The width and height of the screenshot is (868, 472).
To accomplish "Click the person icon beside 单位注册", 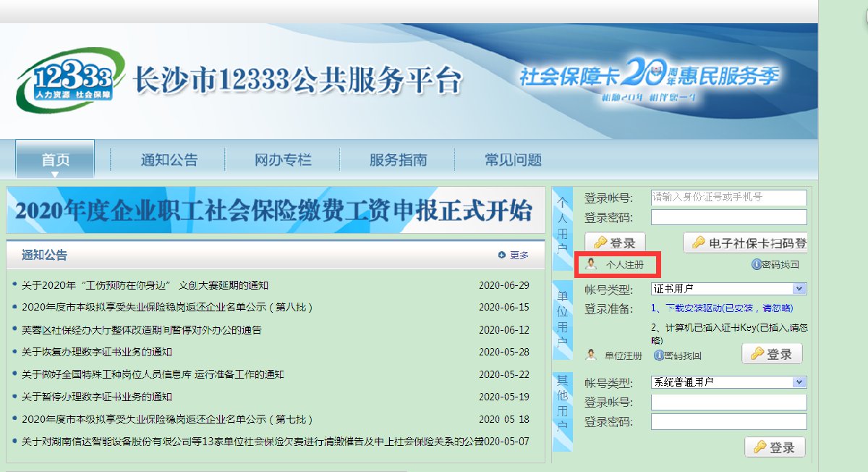I will [x=591, y=355].
